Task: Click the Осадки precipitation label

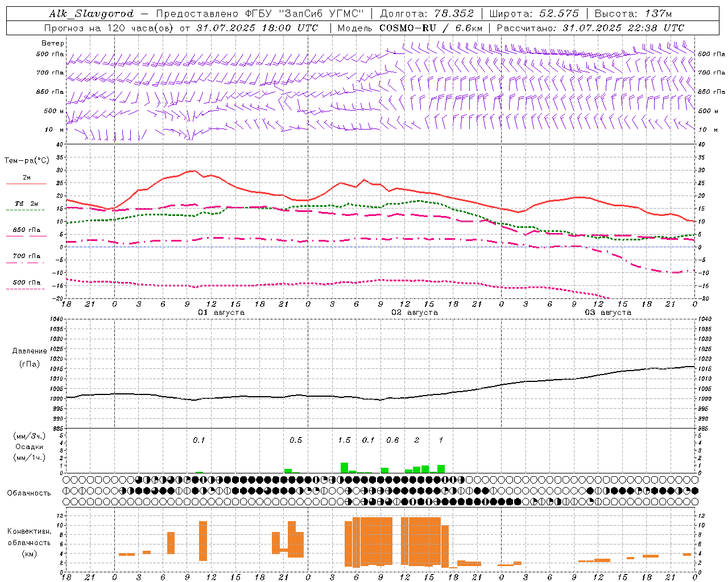Action: [x=29, y=447]
